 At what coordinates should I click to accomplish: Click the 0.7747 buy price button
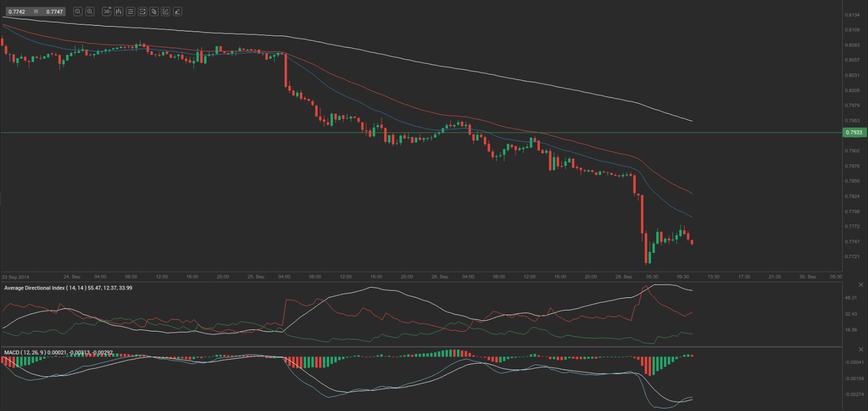(x=55, y=12)
